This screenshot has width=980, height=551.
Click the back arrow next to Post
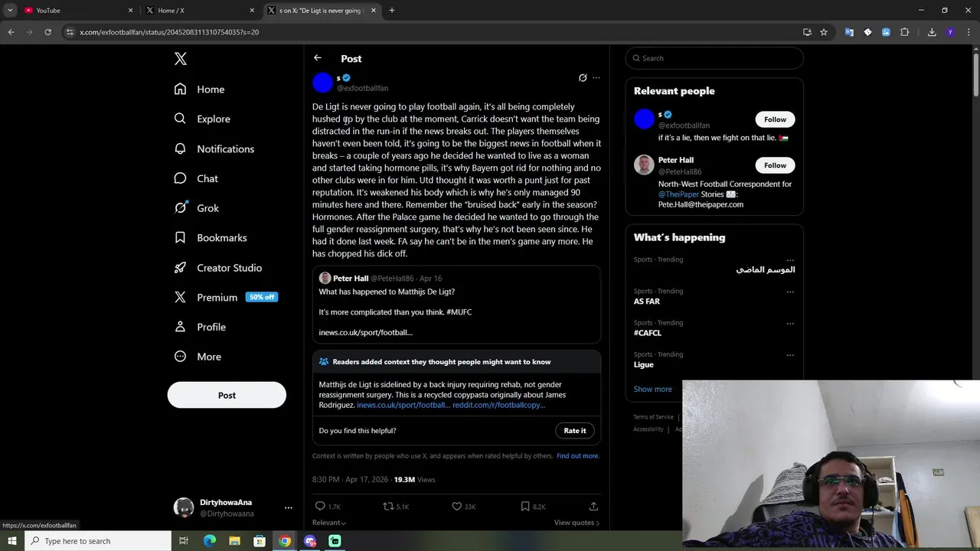point(318,58)
